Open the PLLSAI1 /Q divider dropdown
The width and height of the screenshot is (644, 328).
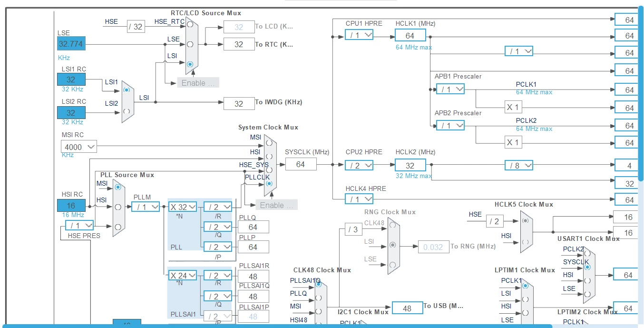[218, 296]
